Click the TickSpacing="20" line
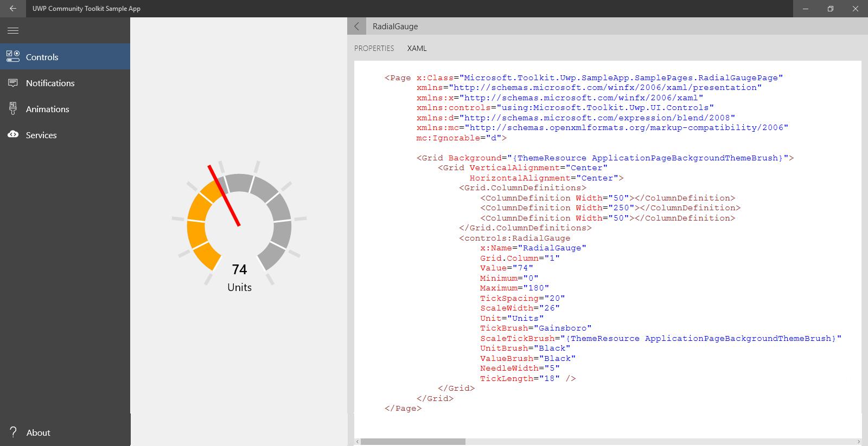This screenshot has height=446, width=868. 522,298
